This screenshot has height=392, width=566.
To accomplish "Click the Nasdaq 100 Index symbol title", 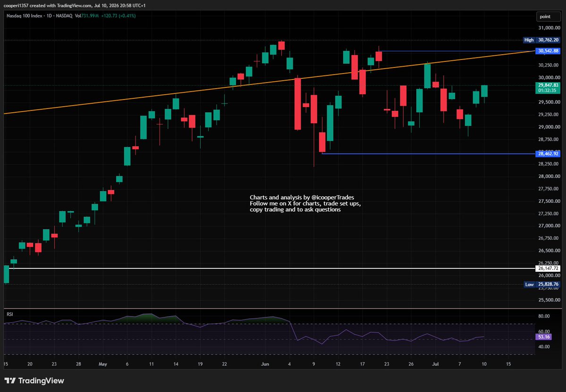I will click(x=24, y=16).
